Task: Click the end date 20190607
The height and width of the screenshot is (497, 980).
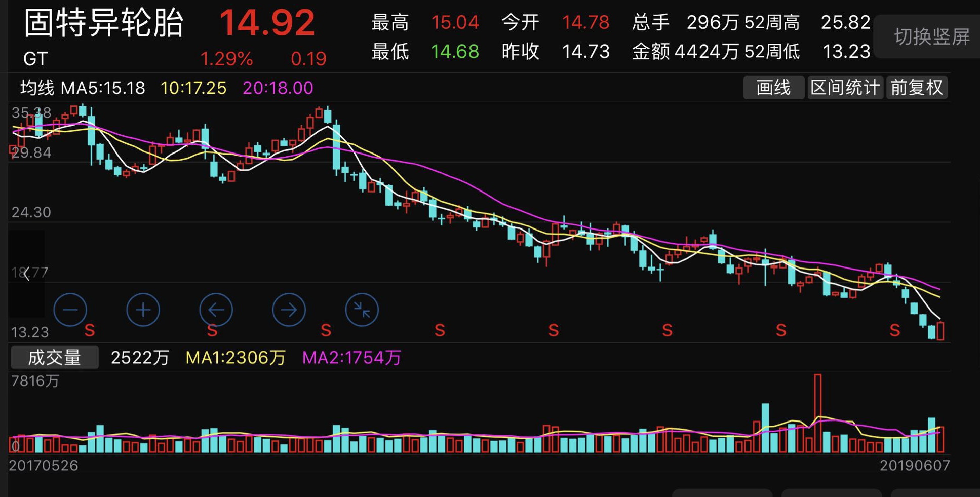Action: 915,466
